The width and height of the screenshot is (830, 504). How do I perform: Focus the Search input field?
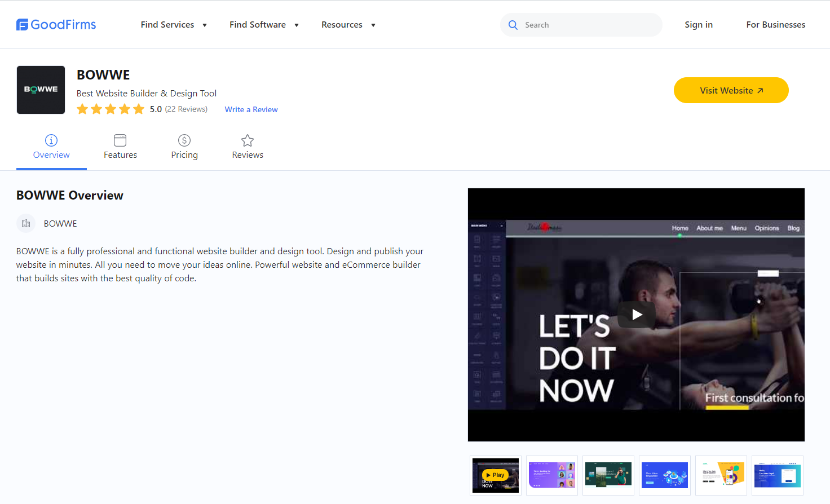tap(581, 25)
